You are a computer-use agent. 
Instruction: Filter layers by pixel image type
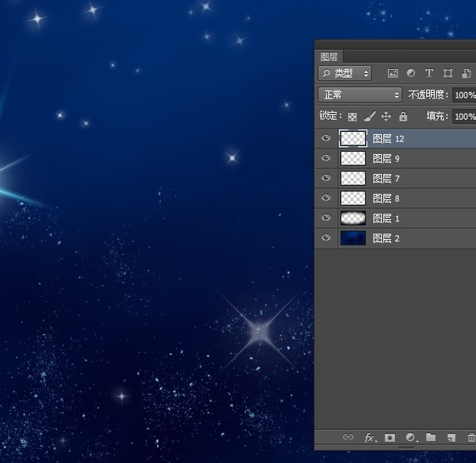[x=393, y=73]
